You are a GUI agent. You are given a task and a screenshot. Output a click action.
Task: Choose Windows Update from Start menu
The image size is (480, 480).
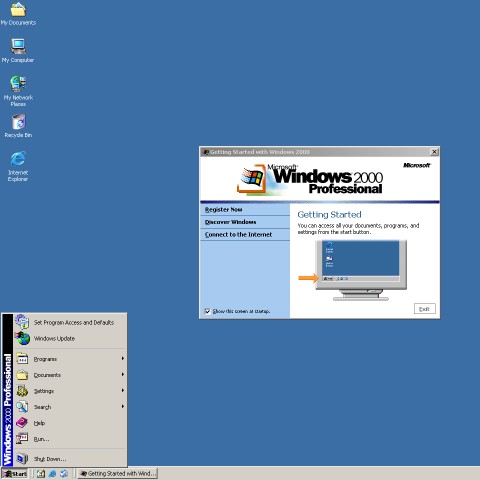coord(70,339)
